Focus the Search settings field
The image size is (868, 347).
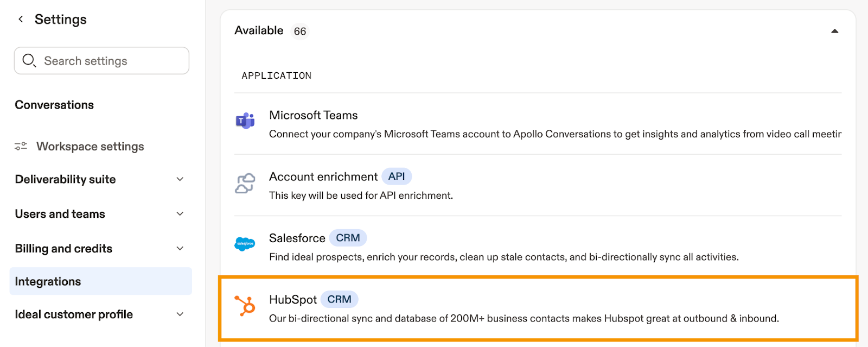coord(108,61)
